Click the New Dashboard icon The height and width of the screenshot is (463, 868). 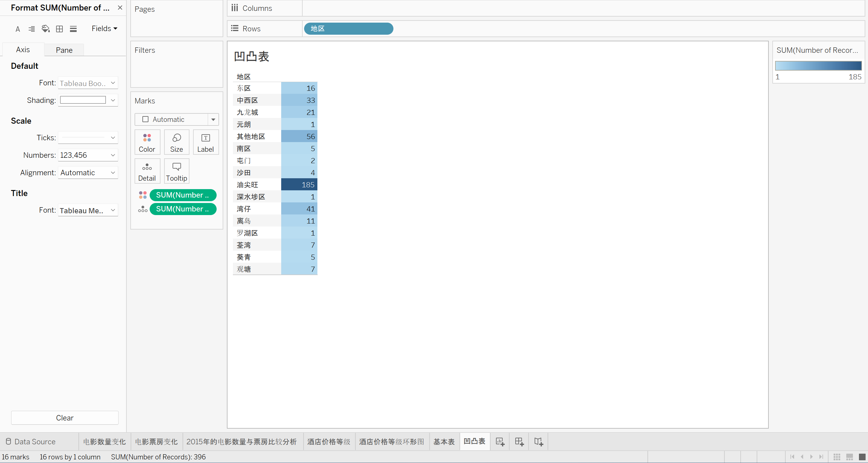pyautogui.click(x=519, y=442)
